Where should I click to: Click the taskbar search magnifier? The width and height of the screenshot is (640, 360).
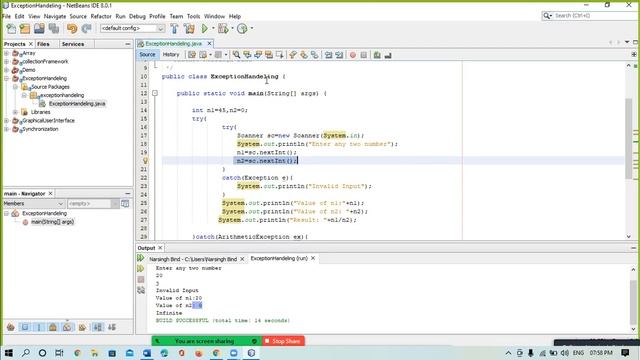tap(25, 353)
